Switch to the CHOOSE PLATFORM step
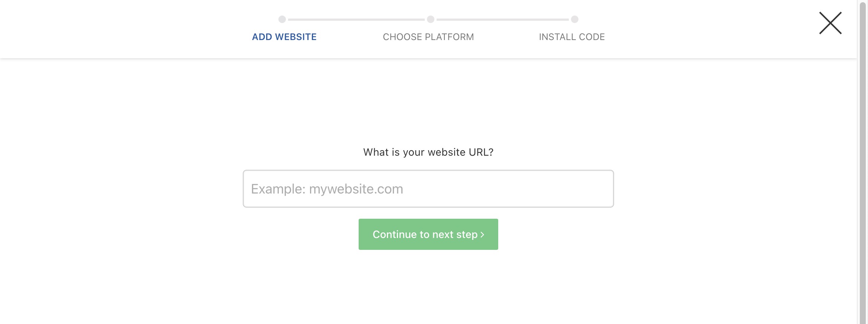The image size is (868, 324). 428,37
